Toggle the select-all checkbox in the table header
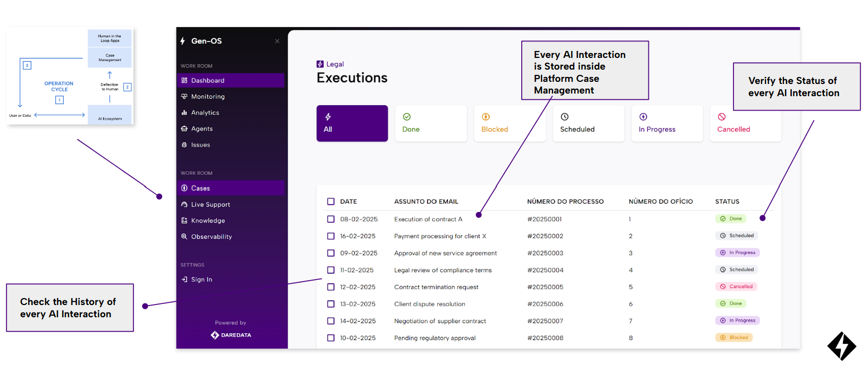Image resolution: width=868 pixels, height=372 pixels. click(331, 201)
